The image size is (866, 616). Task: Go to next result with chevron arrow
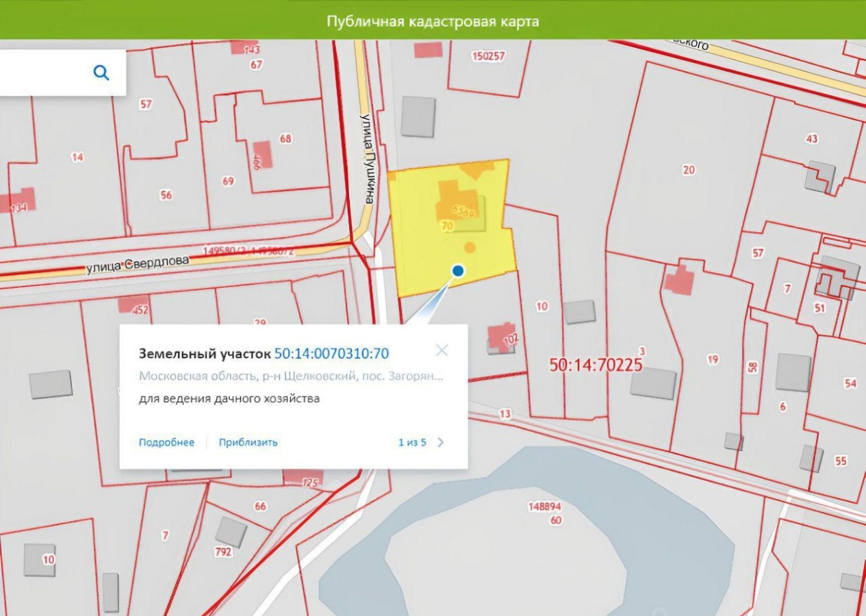440,442
